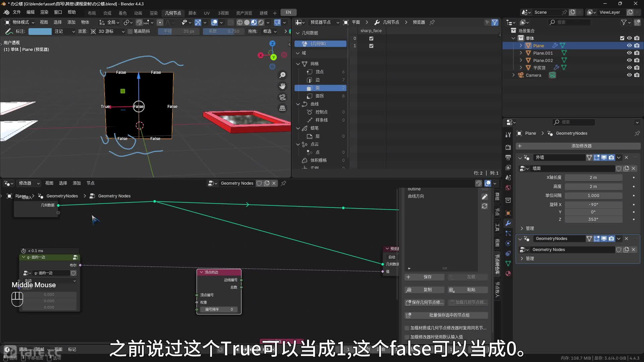The width and height of the screenshot is (644, 362).
Task: Adjust the 系数 0.750 slider
Action: [x=224, y=31]
